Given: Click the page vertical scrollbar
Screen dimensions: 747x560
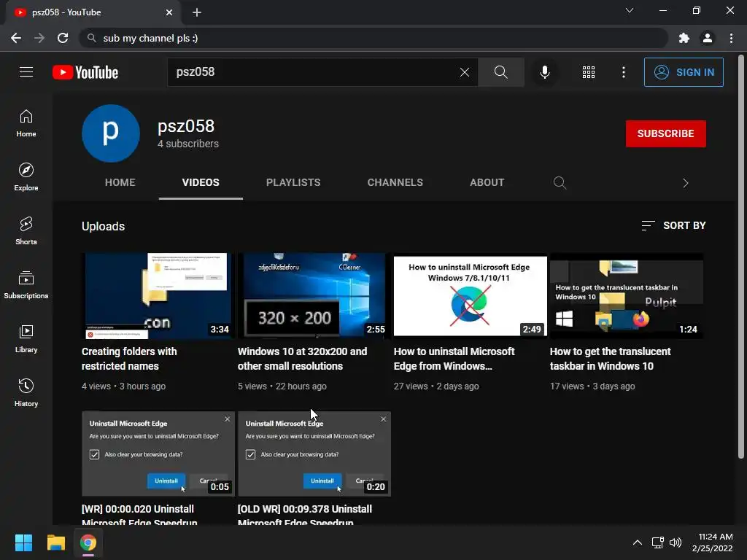Looking at the screenshot, I should click(741, 257).
